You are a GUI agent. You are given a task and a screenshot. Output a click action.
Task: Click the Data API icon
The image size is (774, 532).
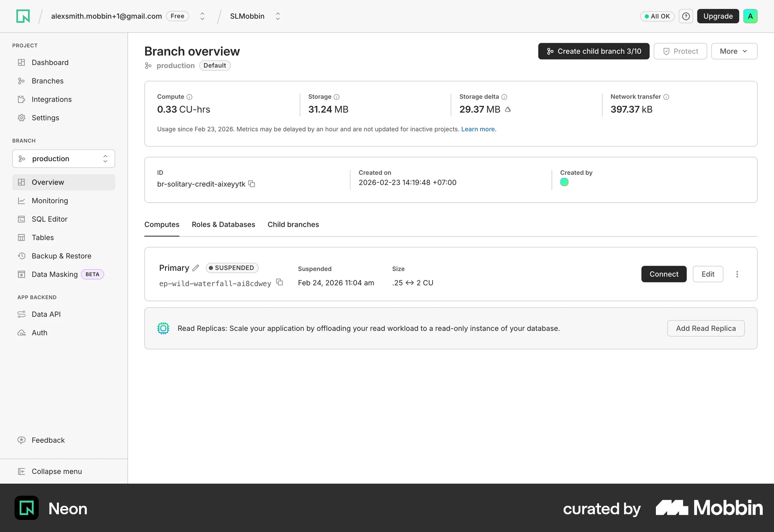[x=21, y=314]
